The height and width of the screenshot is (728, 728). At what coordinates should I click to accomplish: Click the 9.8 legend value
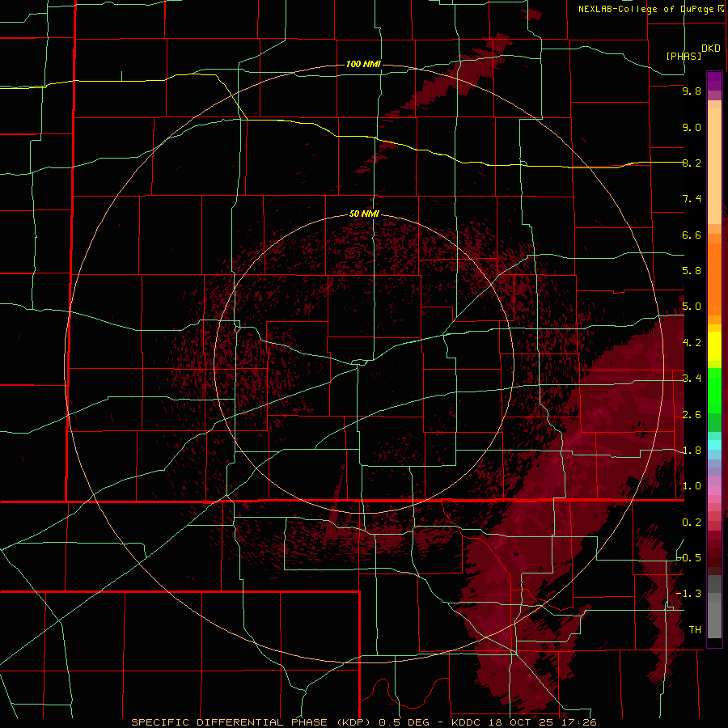click(x=692, y=91)
